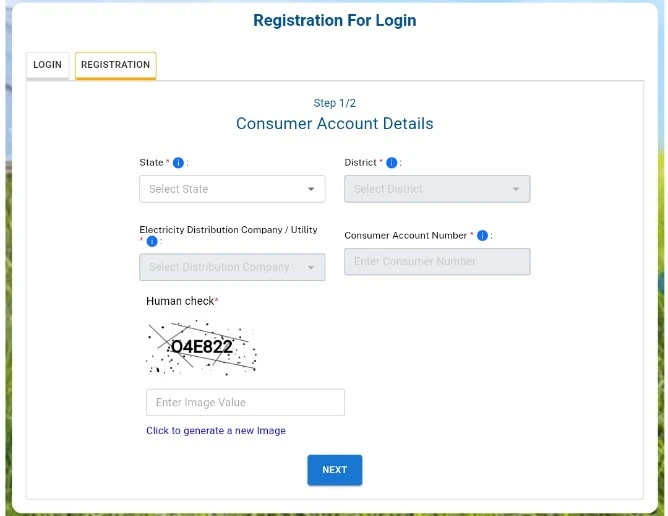Image resolution: width=668 pixels, height=516 pixels.
Task: Select the REGISTRATION tab
Action: pos(115,65)
